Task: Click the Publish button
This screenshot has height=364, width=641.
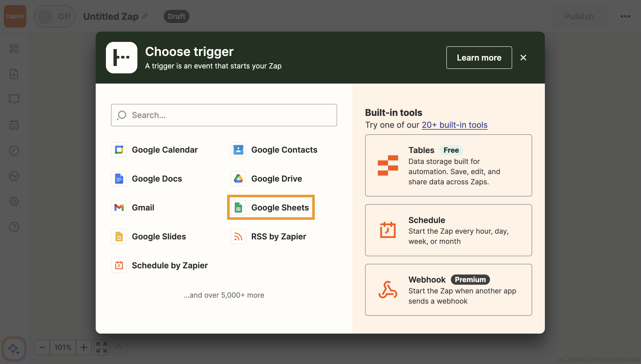Action: pos(579,16)
